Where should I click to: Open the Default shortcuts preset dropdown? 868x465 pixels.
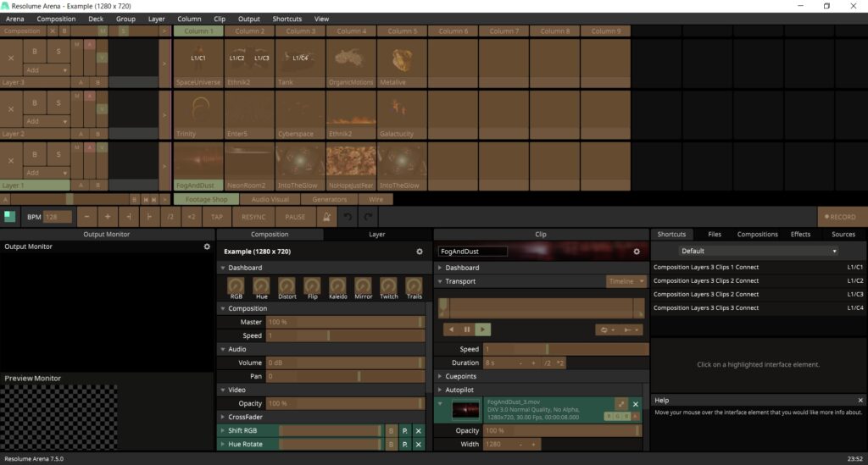(758, 251)
